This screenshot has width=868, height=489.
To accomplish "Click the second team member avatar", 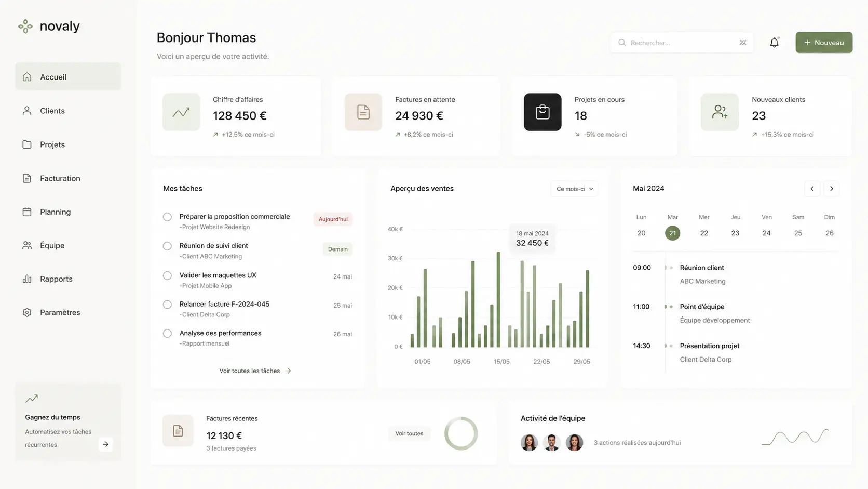I will [551, 442].
